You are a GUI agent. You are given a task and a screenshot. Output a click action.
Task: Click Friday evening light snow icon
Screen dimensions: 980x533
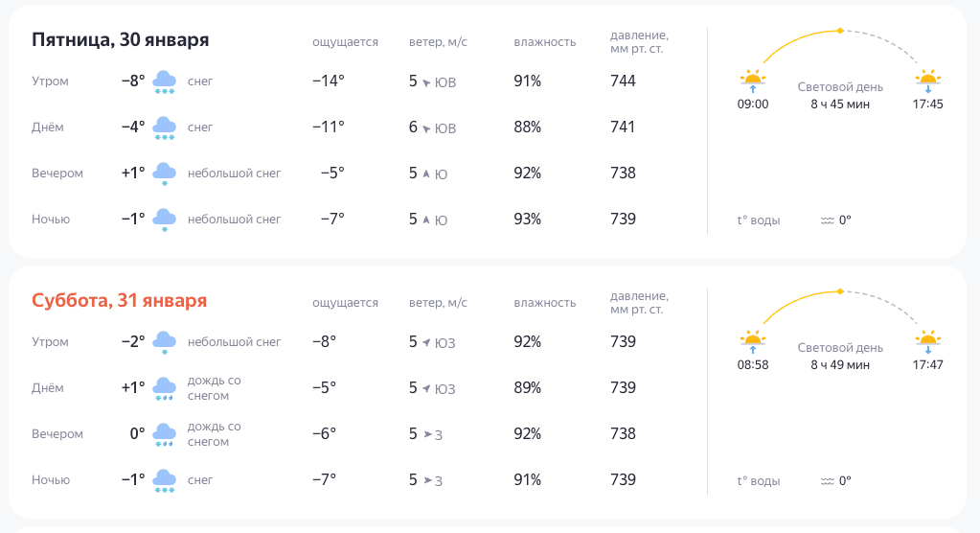point(164,174)
